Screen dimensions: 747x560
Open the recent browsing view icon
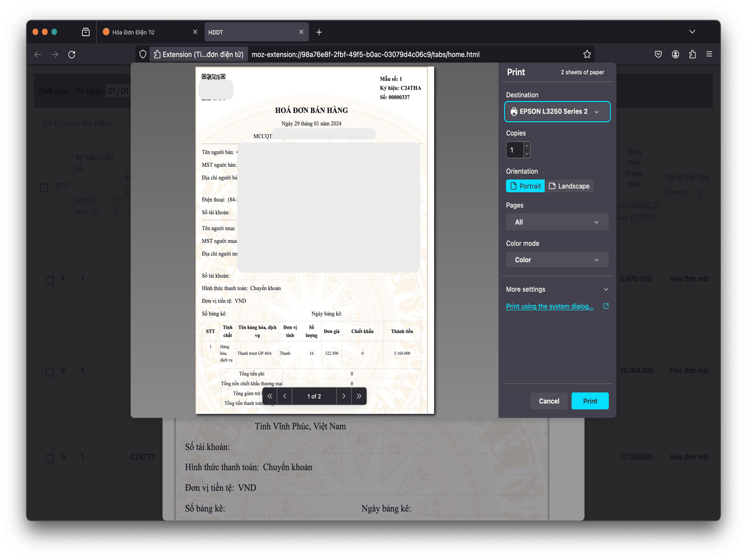(86, 32)
